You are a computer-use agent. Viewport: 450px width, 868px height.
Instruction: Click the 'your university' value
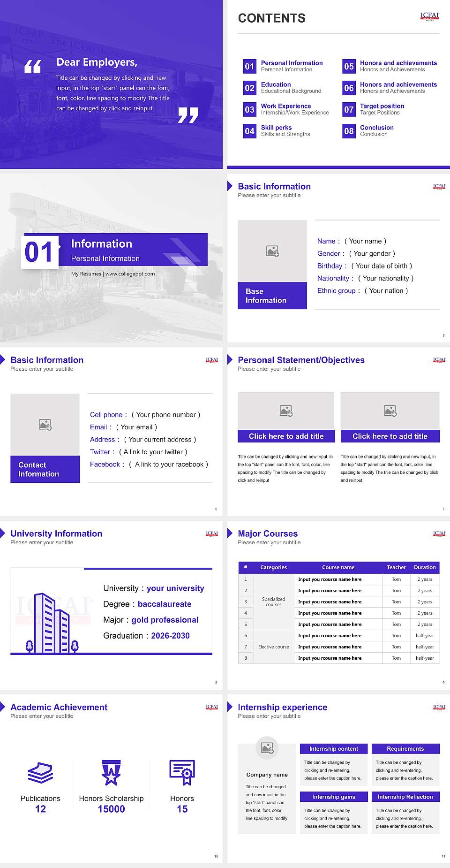click(175, 588)
